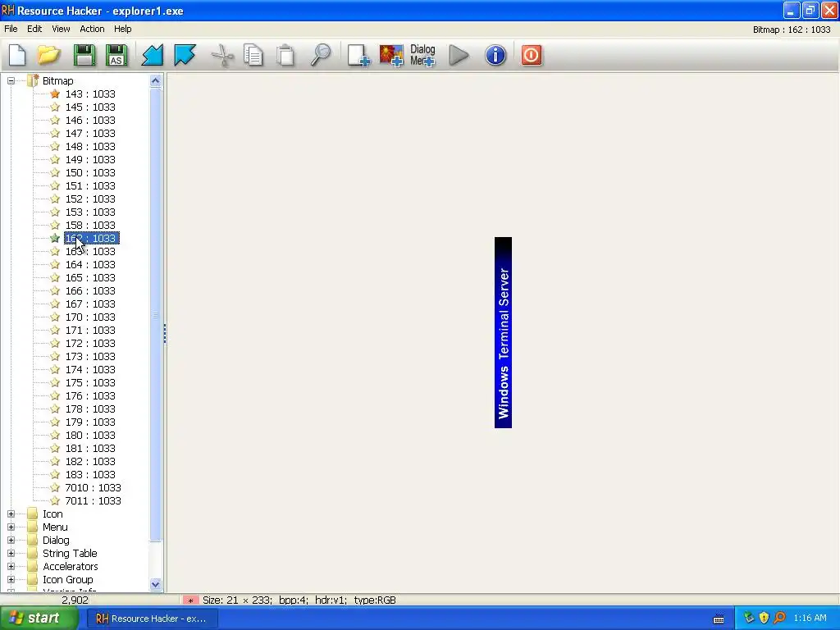Expand the Accelerators tree node
Image resolution: width=840 pixels, height=630 pixels.
[x=11, y=566]
